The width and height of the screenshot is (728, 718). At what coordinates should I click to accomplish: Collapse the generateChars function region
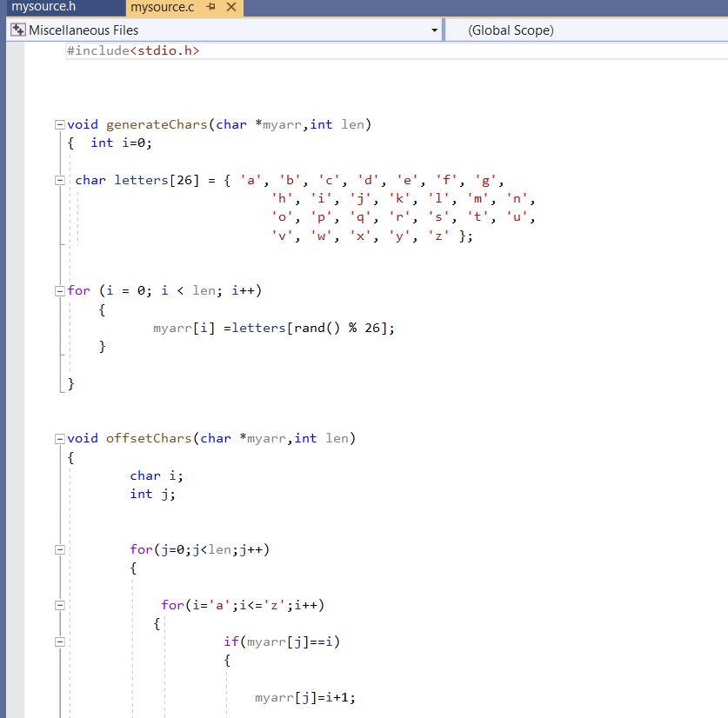pos(59,124)
